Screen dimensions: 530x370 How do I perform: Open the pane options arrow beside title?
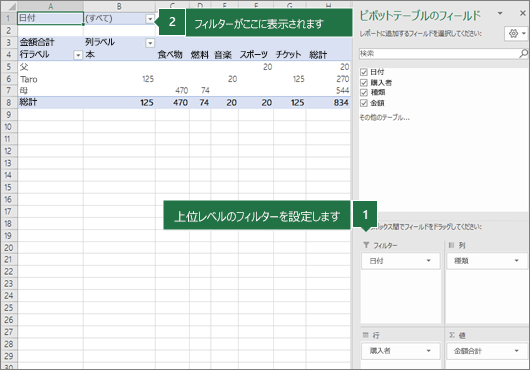coord(500,14)
